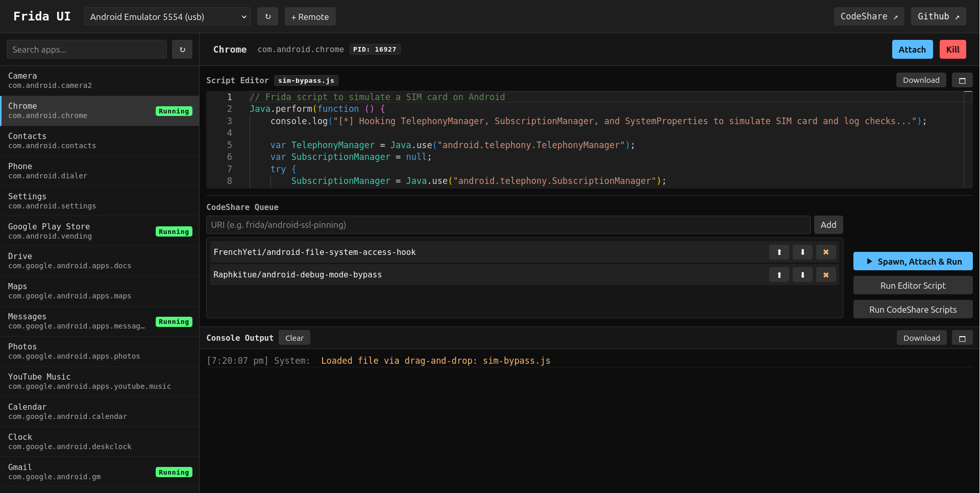Move Raphkitue script up in queue

coord(779,275)
